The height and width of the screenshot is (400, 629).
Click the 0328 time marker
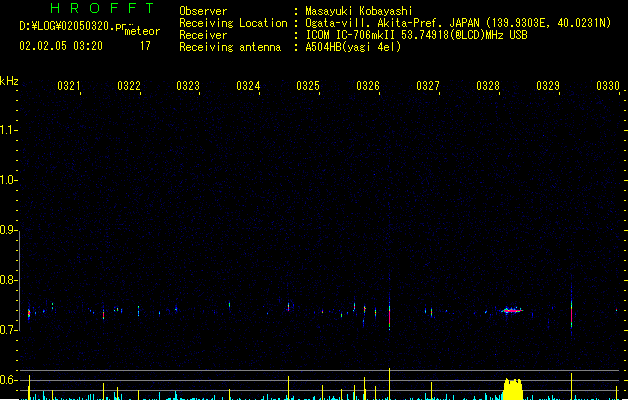point(488,86)
